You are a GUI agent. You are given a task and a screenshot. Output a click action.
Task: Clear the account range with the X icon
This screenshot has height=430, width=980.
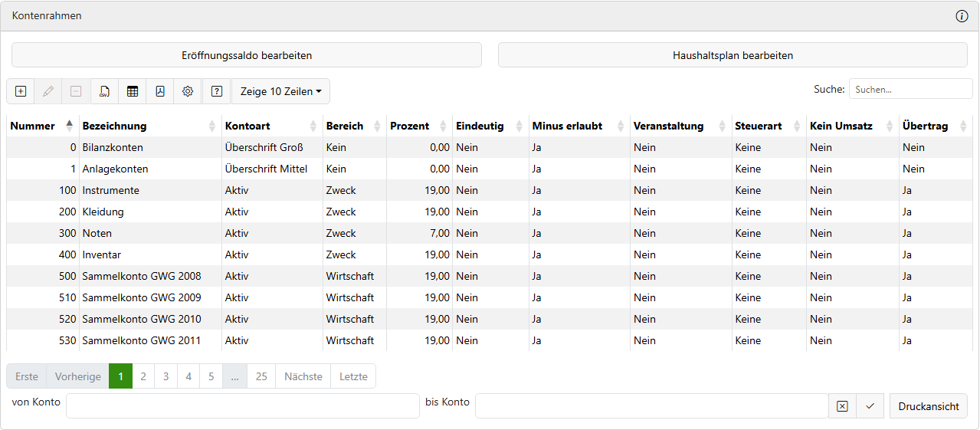tap(842, 406)
